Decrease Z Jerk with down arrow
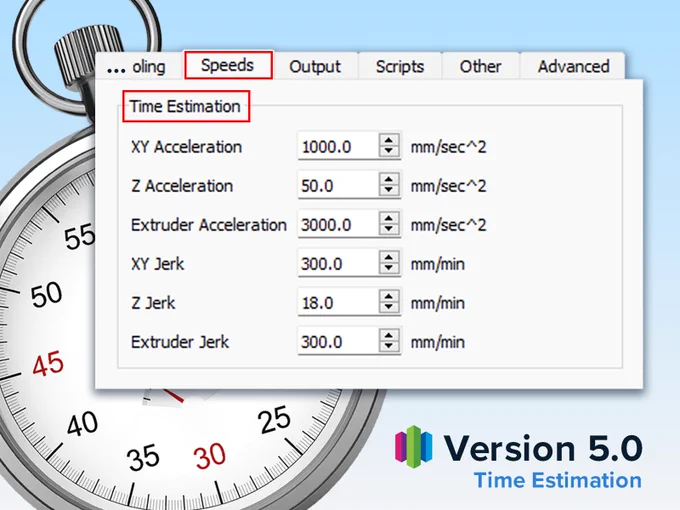 click(x=389, y=308)
